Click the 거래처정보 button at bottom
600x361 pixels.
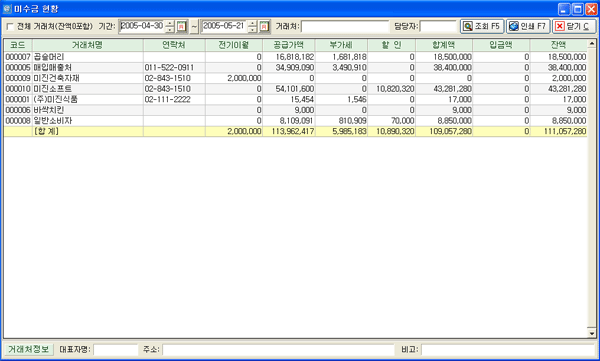(29, 349)
